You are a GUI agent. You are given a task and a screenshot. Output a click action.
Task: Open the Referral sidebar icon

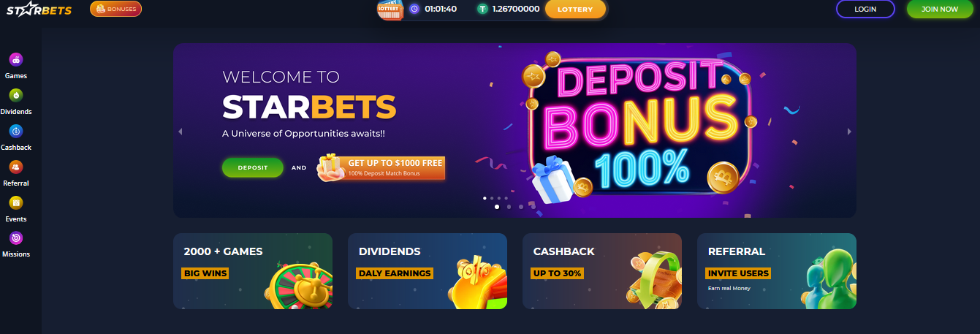(16, 167)
